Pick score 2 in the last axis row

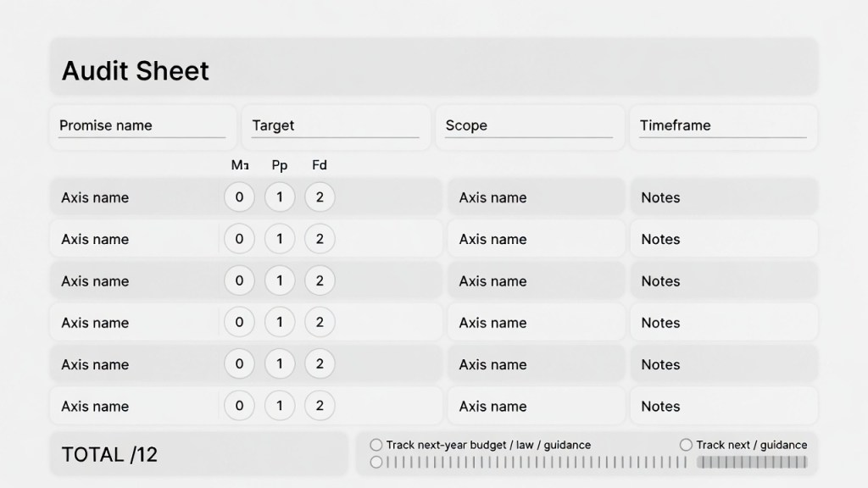(320, 406)
